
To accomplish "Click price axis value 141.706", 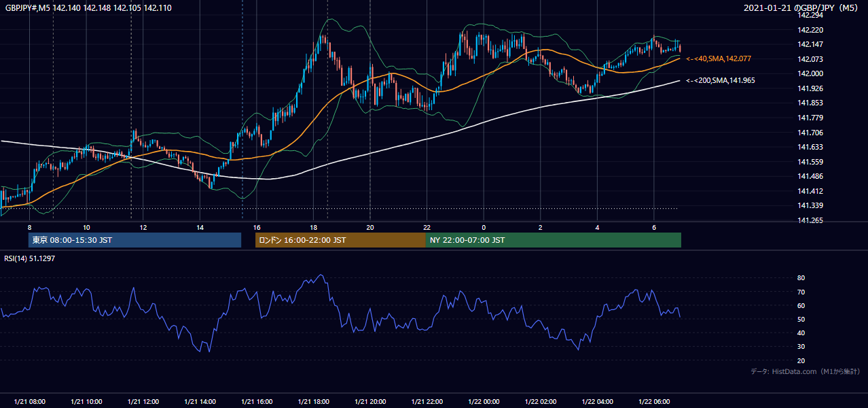I will pos(810,133).
